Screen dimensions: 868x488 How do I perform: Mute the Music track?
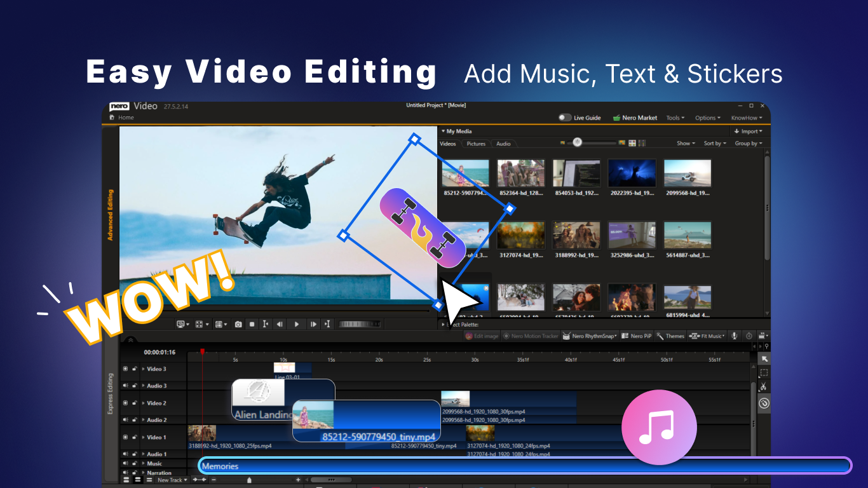[x=126, y=463]
